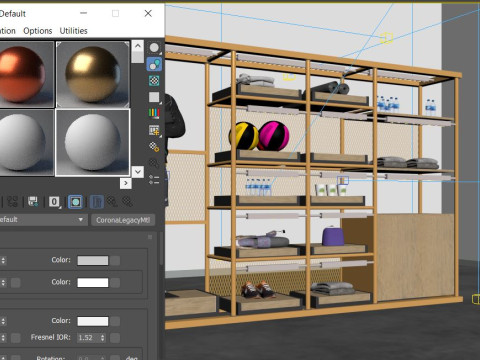480x360 pixels.
Task: Click the sample slots scroll down arrow
Action: 138,172
